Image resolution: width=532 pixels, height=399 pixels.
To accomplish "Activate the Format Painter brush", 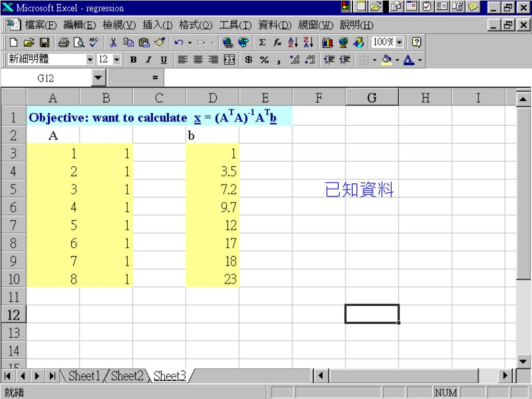I will tap(159, 43).
